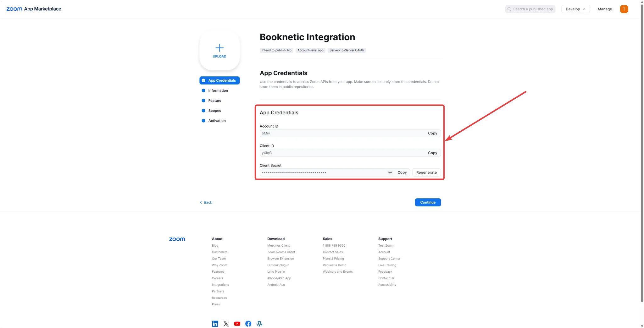Open Meetings Client download link
Viewport: 644px width, 328px height.
(278, 246)
